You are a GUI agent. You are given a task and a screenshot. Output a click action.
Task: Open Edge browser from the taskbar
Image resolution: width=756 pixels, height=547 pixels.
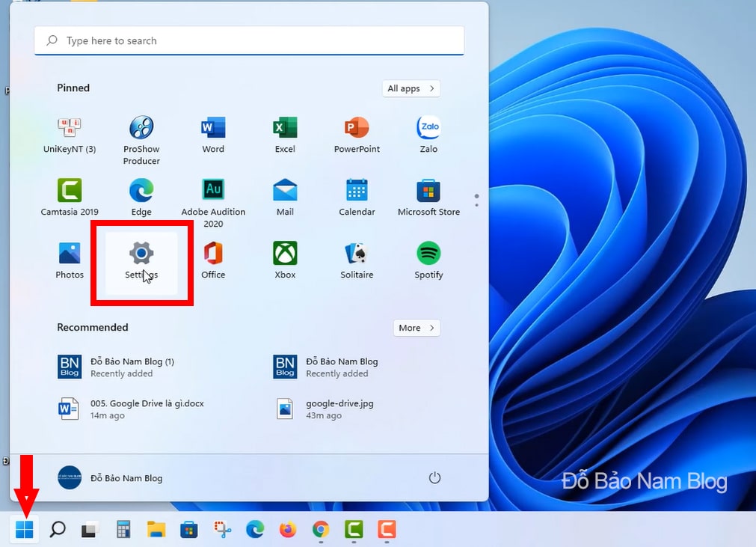pyautogui.click(x=255, y=529)
